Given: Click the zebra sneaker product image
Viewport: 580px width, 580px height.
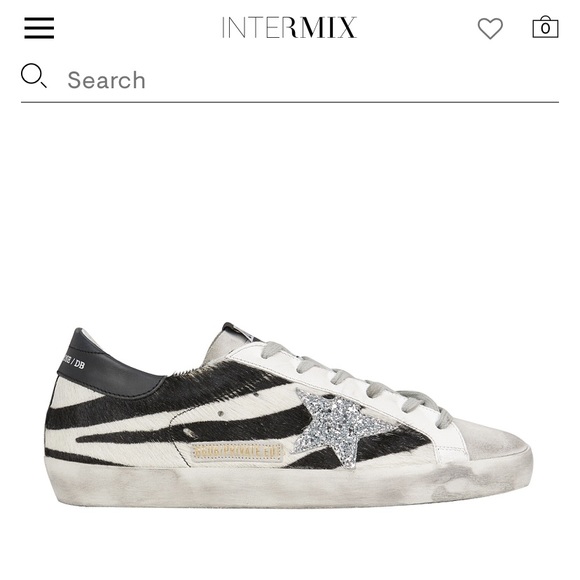Looking at the screenshot, I should click(x=289, y=415).
